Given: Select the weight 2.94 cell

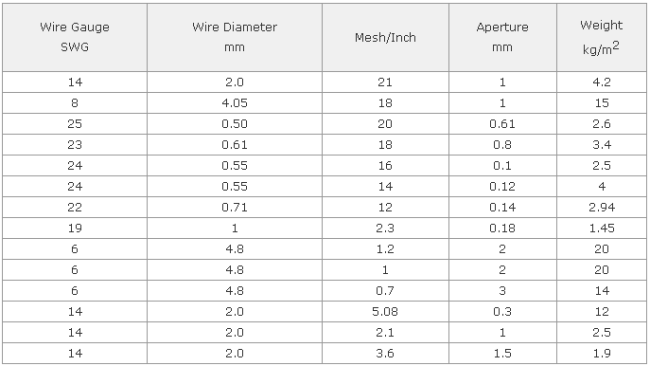Looking at the screenshot, I should coord(601,207).
